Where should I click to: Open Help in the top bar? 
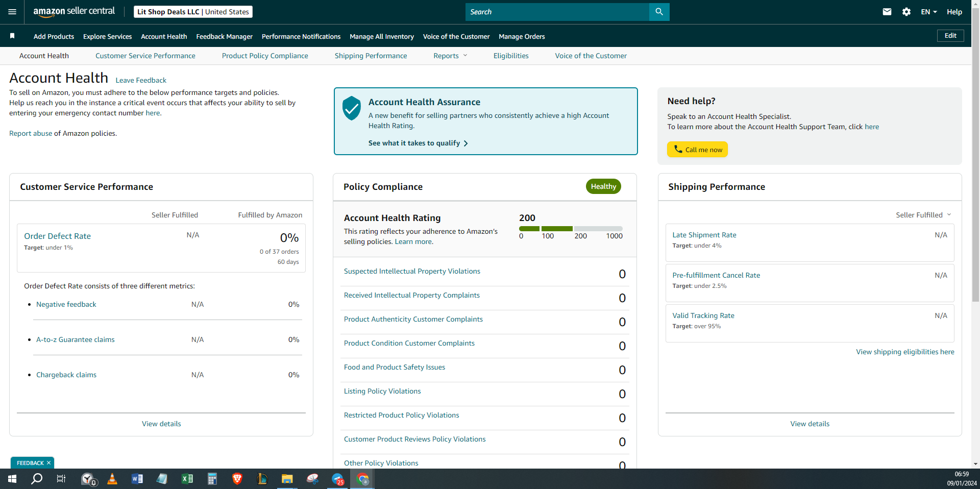click(x=954, y=12)
